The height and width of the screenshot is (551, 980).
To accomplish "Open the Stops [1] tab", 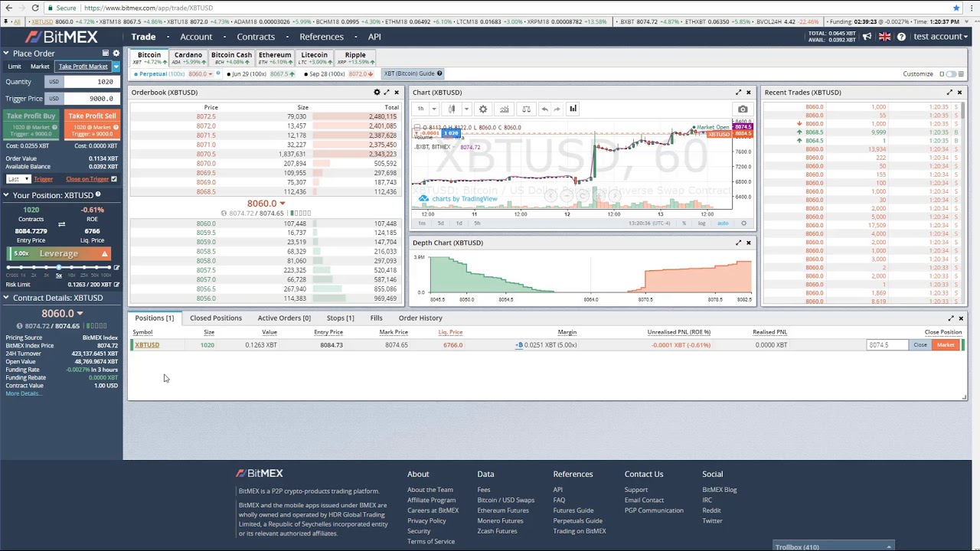I will 341,318.
